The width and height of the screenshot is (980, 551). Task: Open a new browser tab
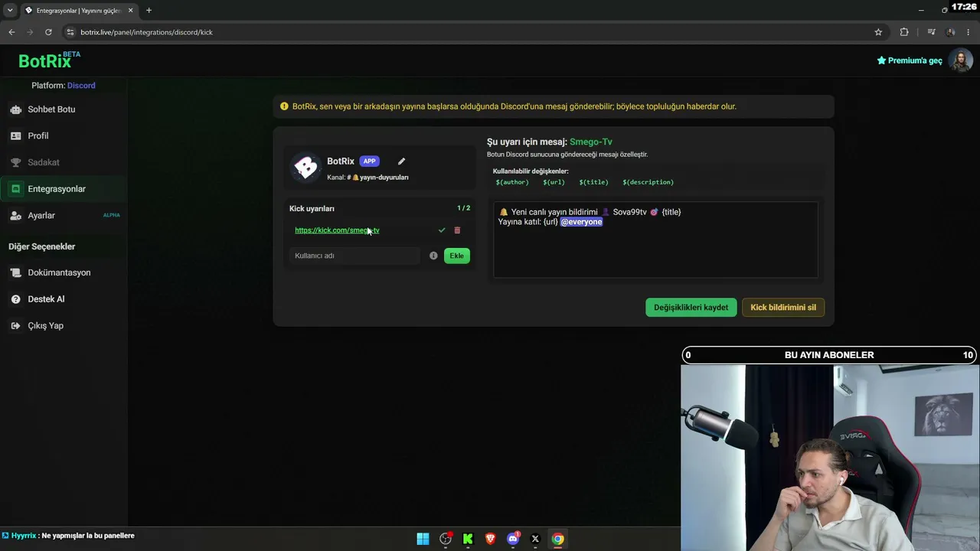click(149, 11)
